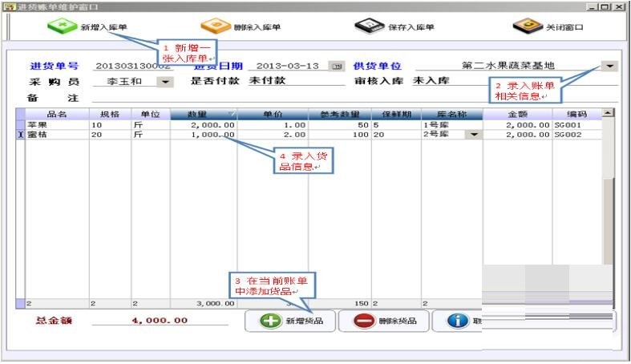This screenshot has width=631, height=364.
Task: Expand the 供货单位 dropdown arrow
Action: pos(609,66)
